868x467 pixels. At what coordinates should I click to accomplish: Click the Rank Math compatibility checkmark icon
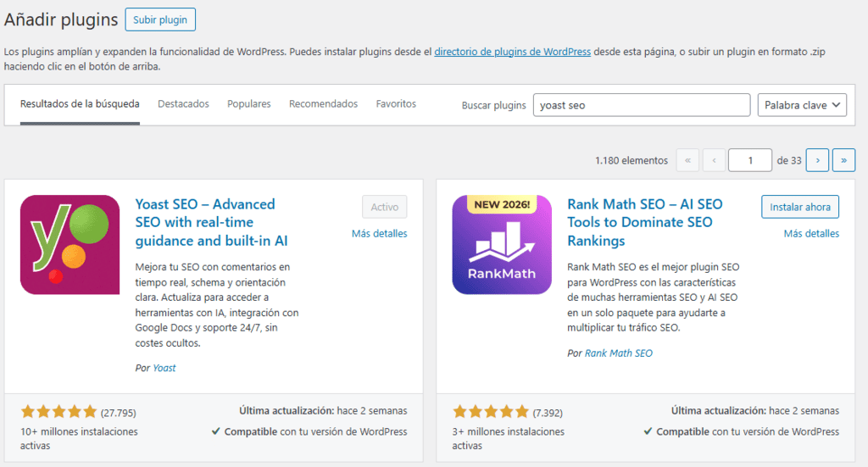pos(648,431)
